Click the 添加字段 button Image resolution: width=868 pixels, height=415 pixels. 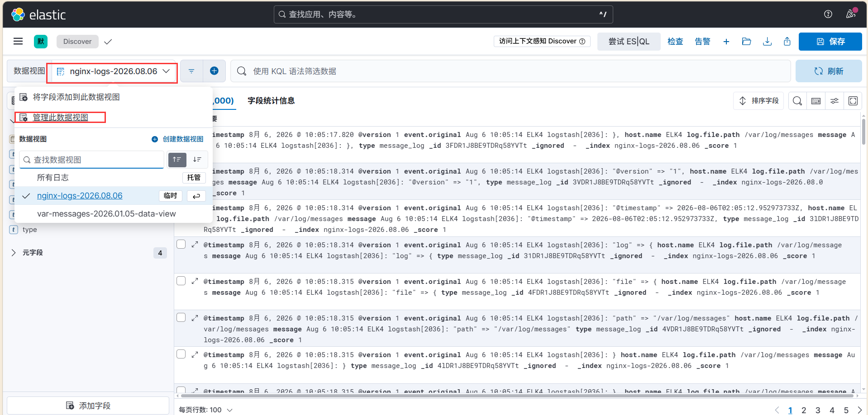click(x=88, y=406)
